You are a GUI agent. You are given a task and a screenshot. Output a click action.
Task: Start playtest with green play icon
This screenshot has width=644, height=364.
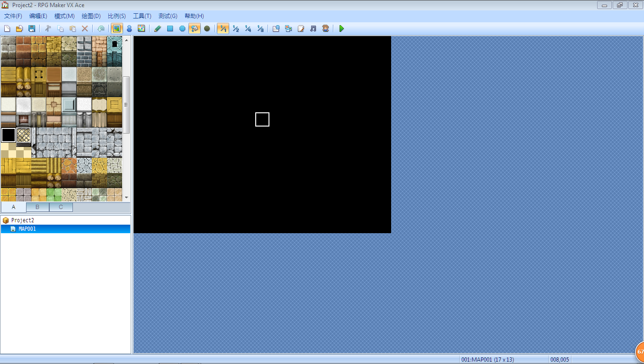341,28
